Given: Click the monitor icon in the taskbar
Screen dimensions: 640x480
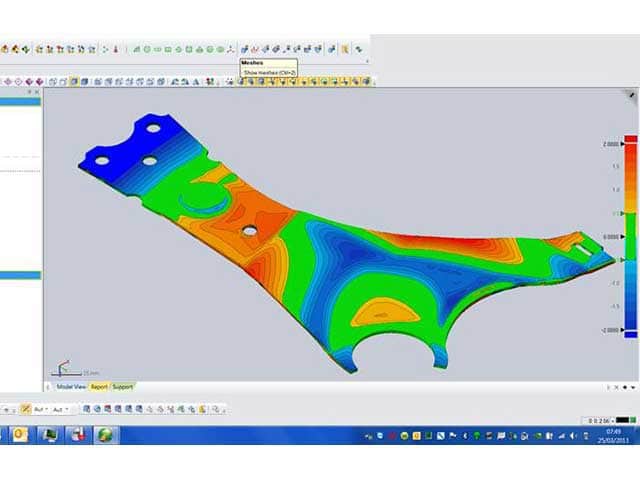Looking at the screenshot, I should click(47, 435).
